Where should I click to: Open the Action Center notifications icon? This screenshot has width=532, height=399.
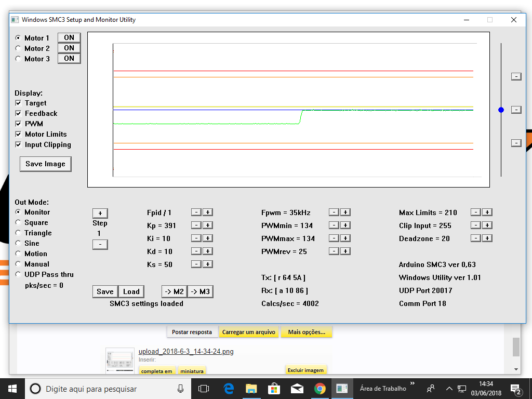(x=516, y=389)
